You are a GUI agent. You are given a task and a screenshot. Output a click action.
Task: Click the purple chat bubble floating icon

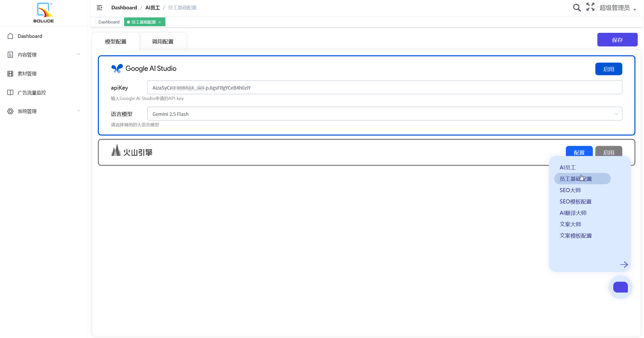[620, 287]
